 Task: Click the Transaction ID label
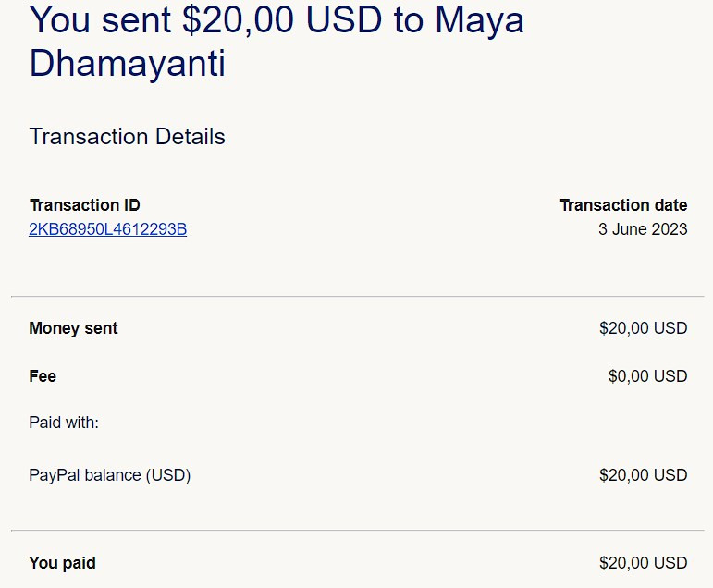click(84, 205)
